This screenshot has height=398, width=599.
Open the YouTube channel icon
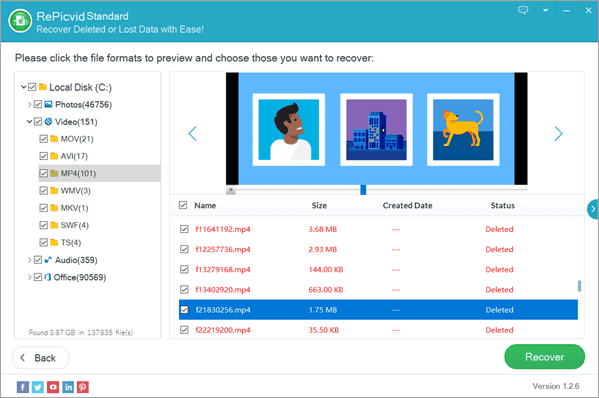tap(53, 387)
